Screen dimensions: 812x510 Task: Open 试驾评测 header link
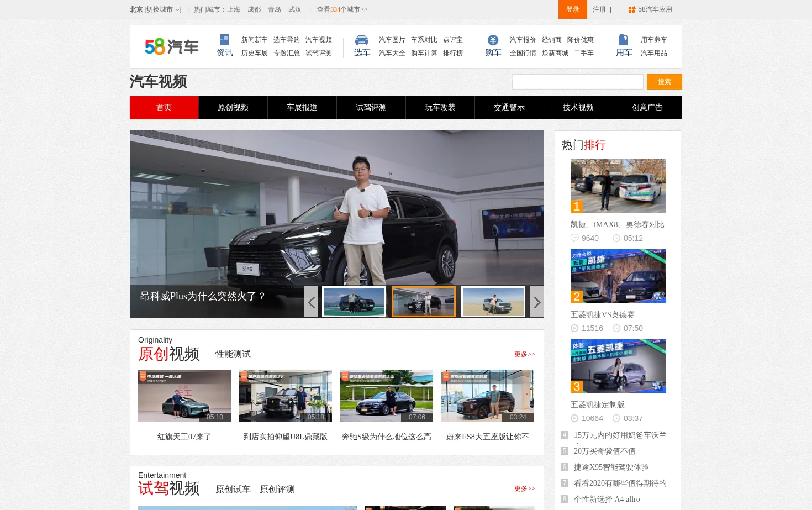click(319, 53)
